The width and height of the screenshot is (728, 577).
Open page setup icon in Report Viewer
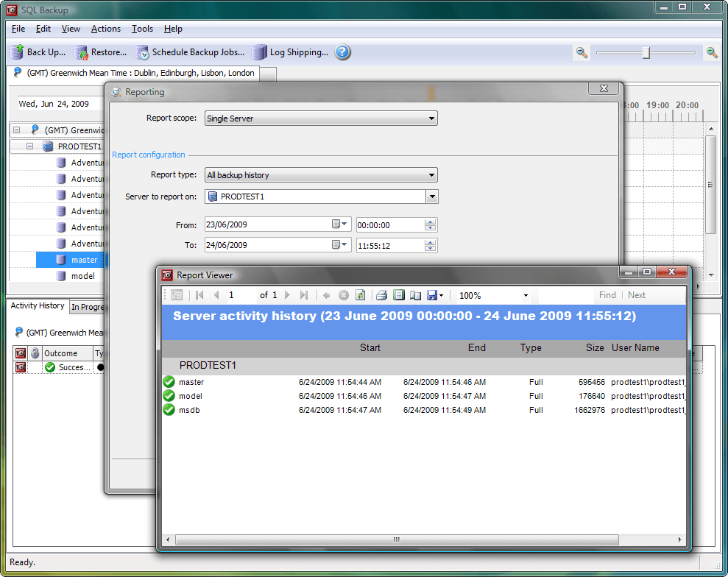point(416,295)
